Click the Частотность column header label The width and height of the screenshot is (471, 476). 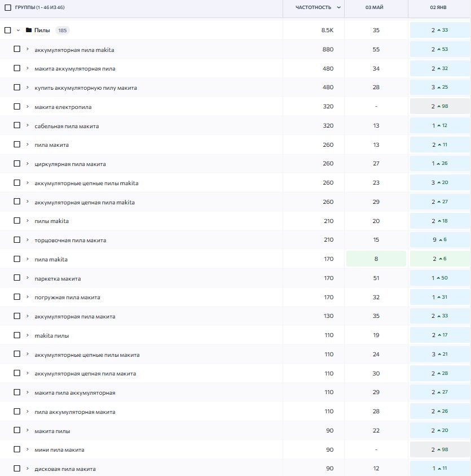tap(314, 8)
